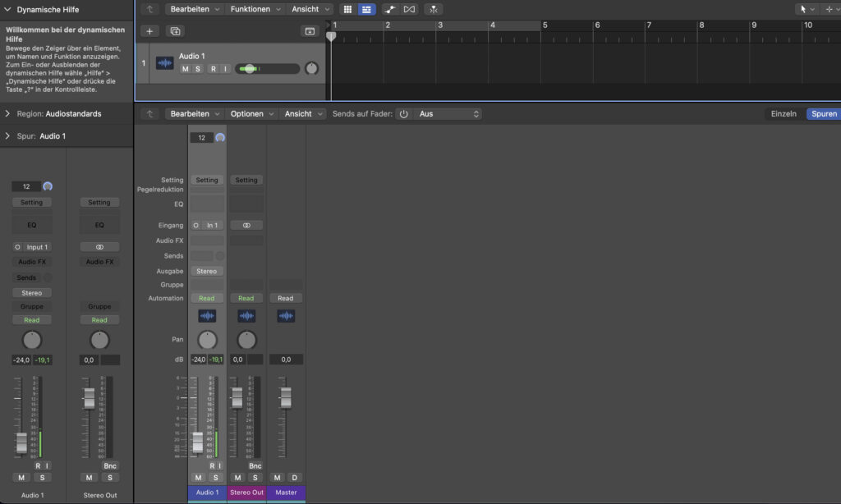Click the volume fader on mixer Master strip
The width and height of the screenshot is (841, 504).
[286, 397]
